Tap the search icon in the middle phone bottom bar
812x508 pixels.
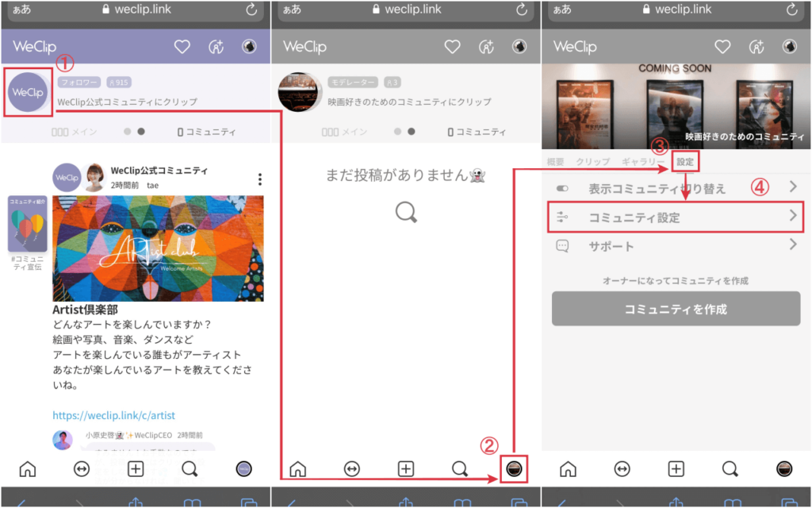460,469
